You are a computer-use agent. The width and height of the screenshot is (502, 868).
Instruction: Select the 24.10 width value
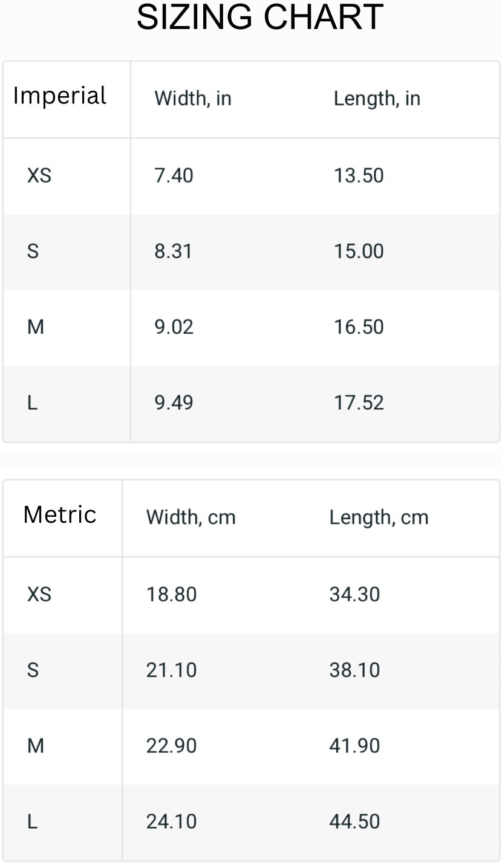tap(171, 821)
